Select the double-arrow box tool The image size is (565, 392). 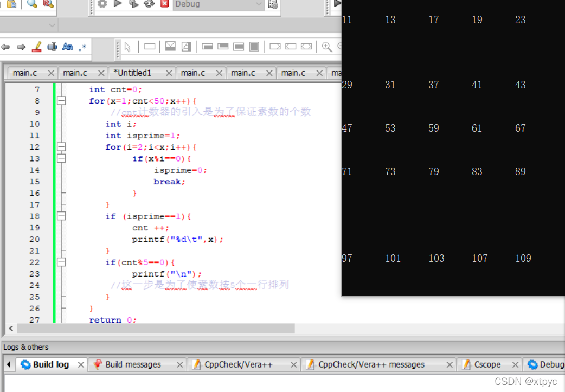[x=306, y=47]
